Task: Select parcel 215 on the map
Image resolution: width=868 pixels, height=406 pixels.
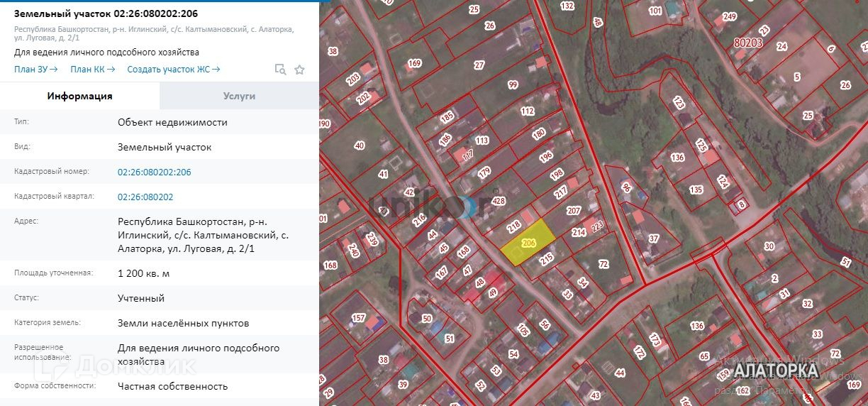Action: click(546, 260)
